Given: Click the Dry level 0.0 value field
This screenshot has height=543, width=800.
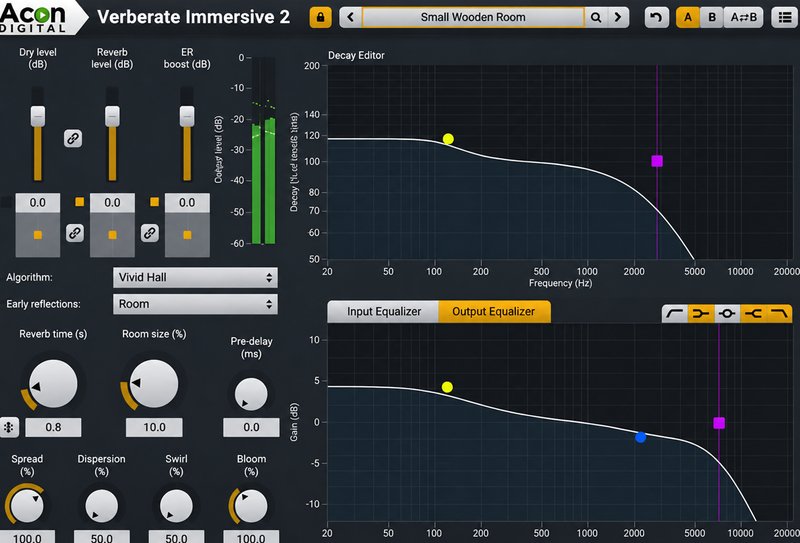Looking at the screenshot, I should coord(38,203).
